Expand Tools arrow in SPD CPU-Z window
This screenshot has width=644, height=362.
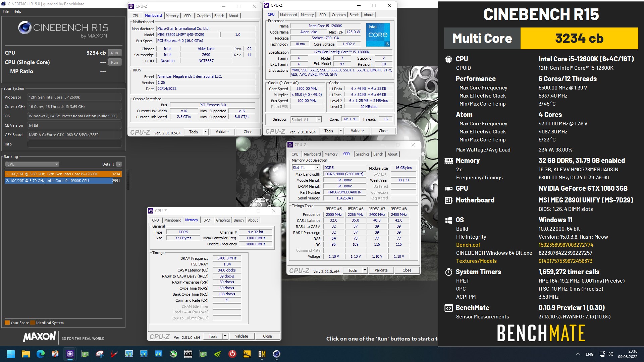pos(365,270)
